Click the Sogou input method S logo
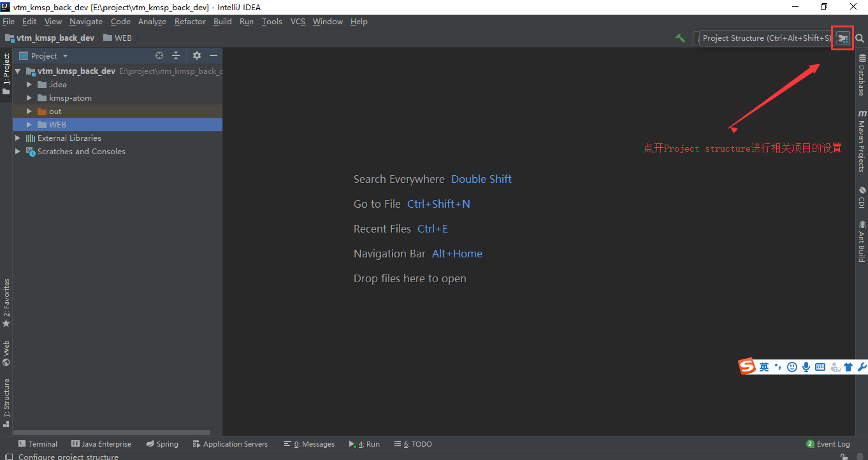 tap(747, 366)
